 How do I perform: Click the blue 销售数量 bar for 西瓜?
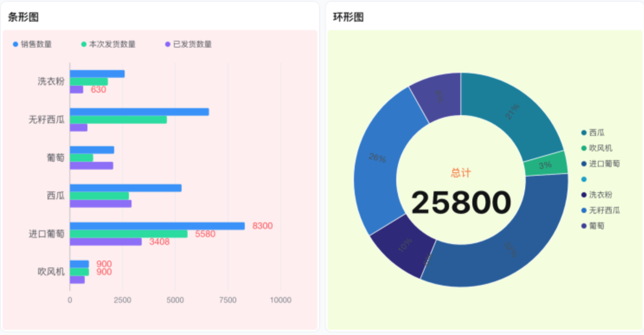pos(126,188)
